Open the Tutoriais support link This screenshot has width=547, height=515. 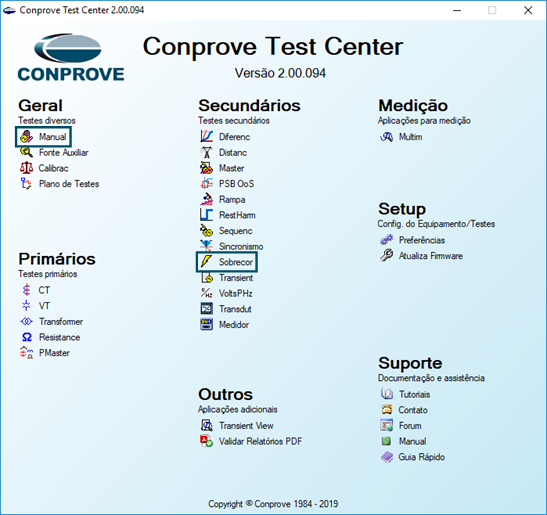tap(414, 394)
